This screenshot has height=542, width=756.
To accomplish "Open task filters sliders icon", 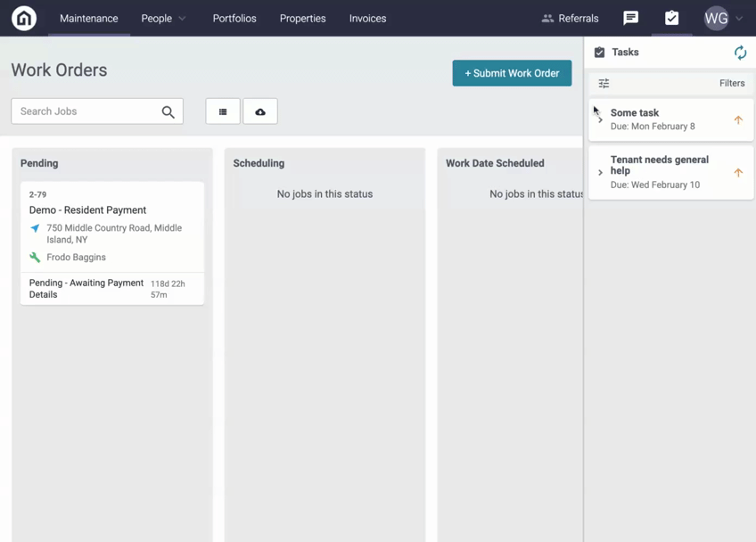I will (x=604, y=84).
